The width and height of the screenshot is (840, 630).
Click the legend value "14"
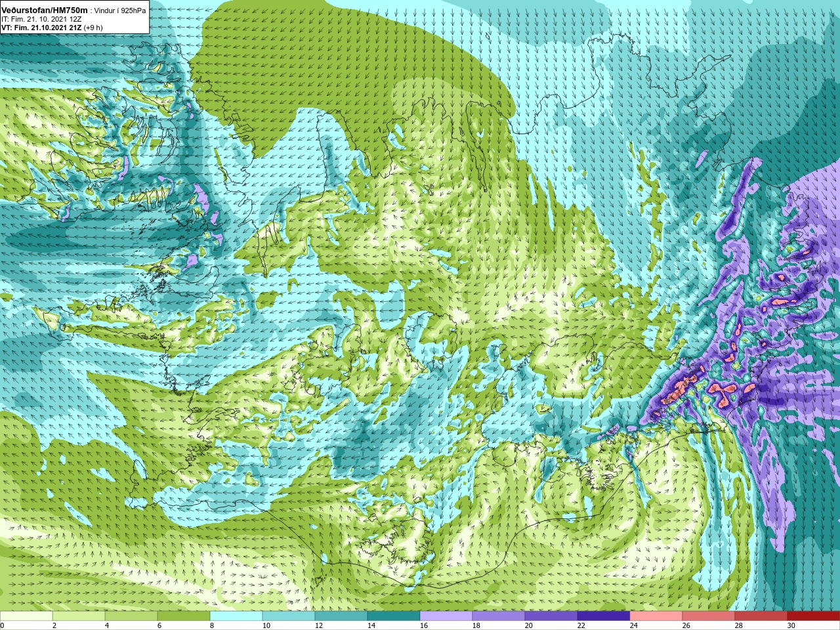(371, 625)
